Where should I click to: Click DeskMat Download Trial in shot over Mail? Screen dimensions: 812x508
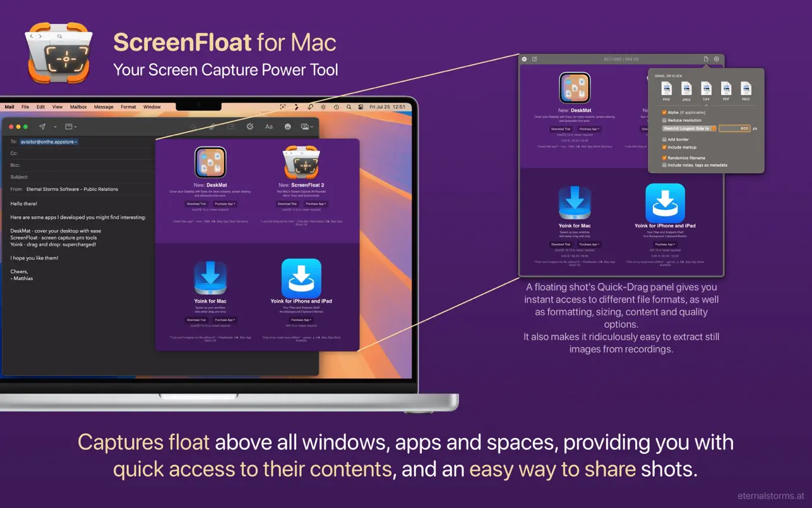(x=196, y=203)
